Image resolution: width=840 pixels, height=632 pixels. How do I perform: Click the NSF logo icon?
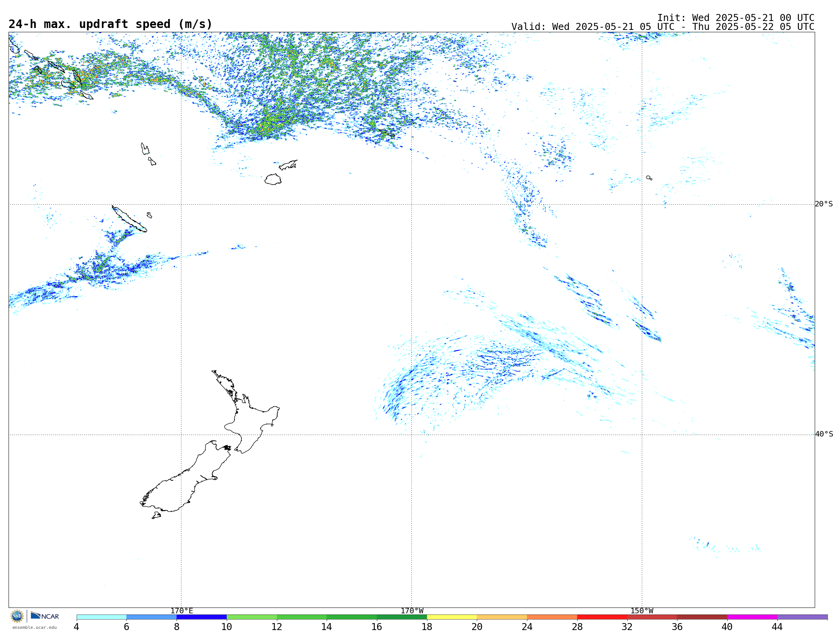click(17, 616)
